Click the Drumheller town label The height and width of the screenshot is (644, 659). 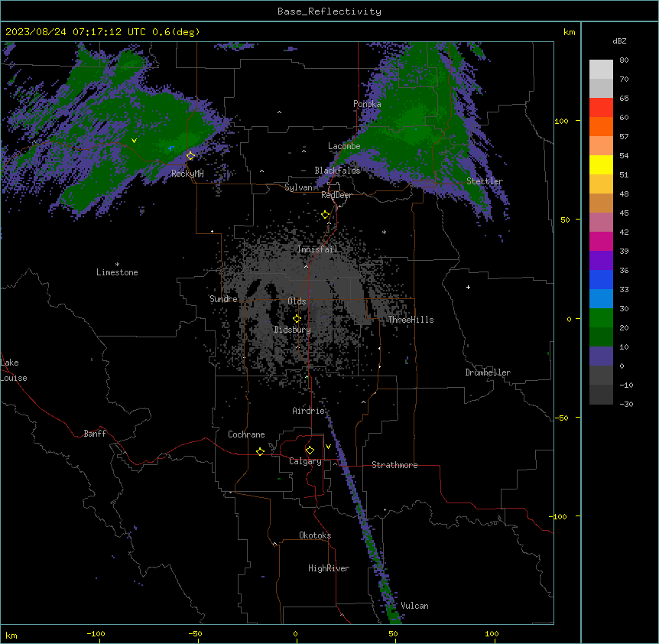[488, 372]
